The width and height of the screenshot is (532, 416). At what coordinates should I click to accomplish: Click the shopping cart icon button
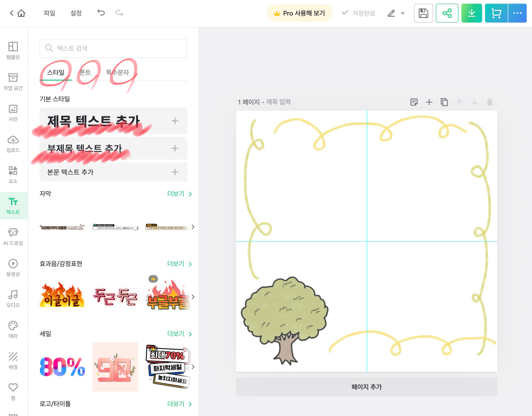click(x=496, y=13)
